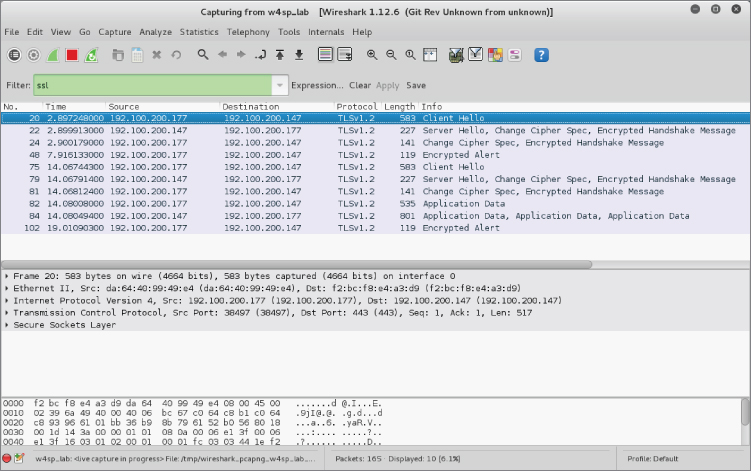Save the current filter
Screen dimensions: 751x471
coord(416,85)
